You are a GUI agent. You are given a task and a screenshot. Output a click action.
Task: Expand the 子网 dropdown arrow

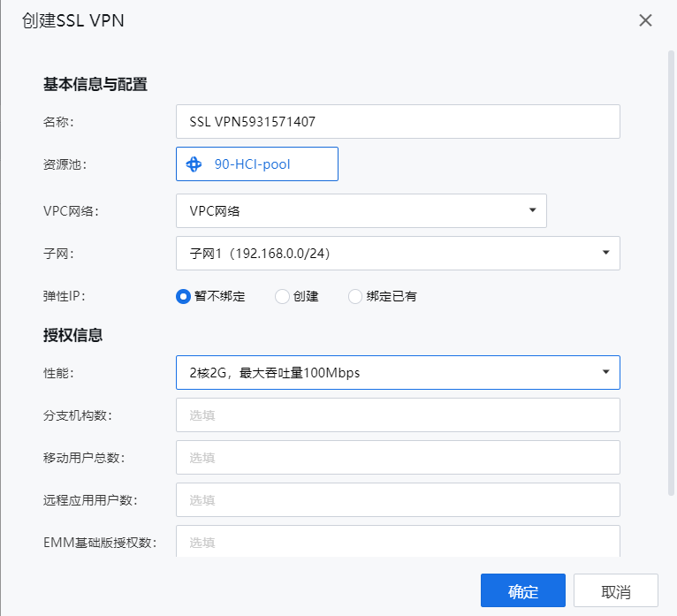605,253
